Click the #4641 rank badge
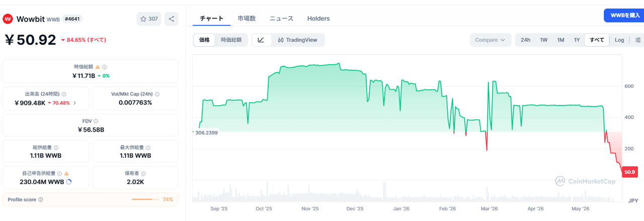Screen dimensions: 644x221 click(x=72, y=19)
